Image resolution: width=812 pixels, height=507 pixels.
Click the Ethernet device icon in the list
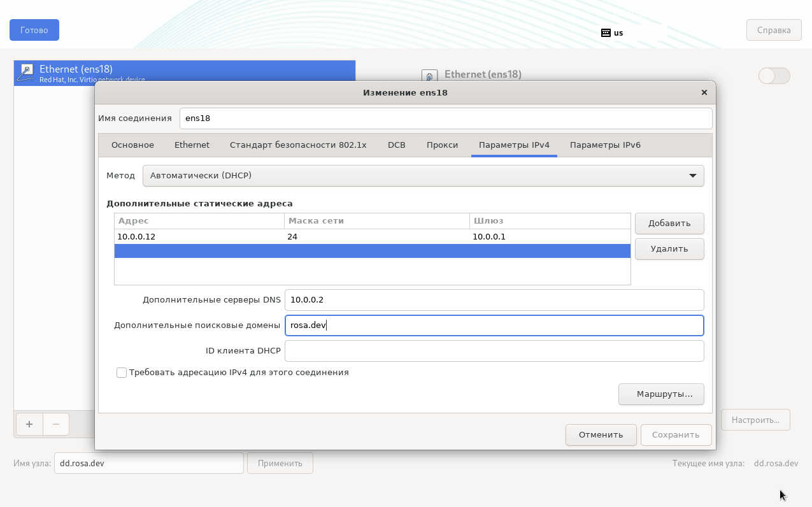click(x=25, y=73)
